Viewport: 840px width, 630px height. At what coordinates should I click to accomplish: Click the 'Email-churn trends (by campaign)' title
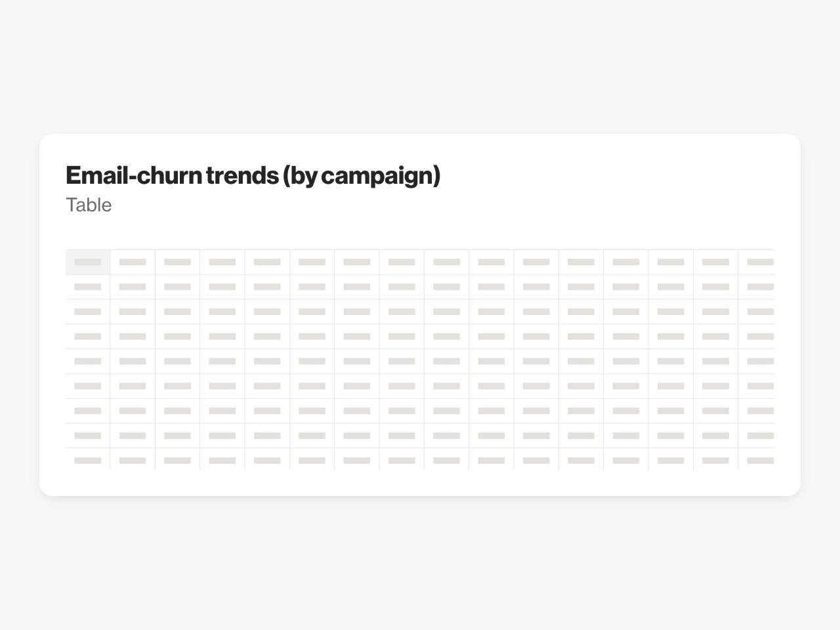tap(253, 175)
